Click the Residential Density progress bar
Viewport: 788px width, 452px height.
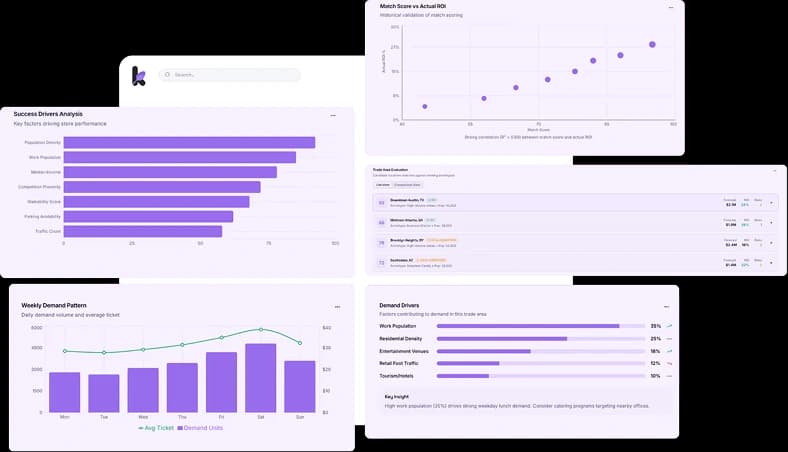coord(541,339)
